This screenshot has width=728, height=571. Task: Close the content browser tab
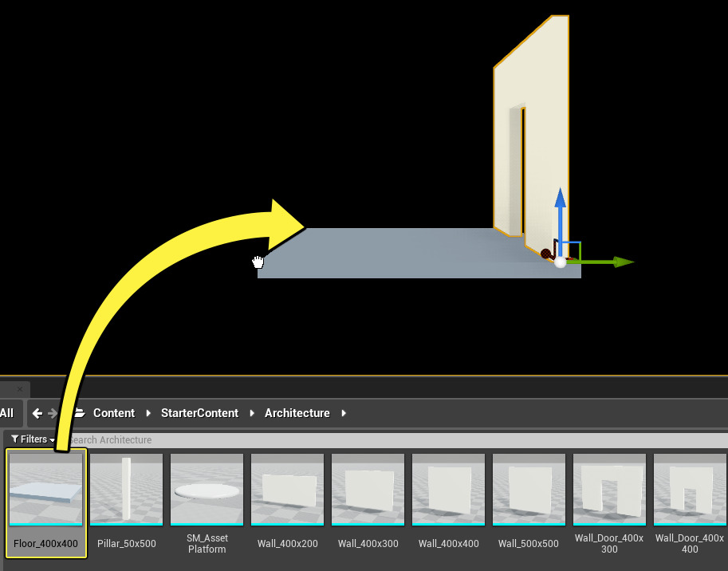[19, 389]
